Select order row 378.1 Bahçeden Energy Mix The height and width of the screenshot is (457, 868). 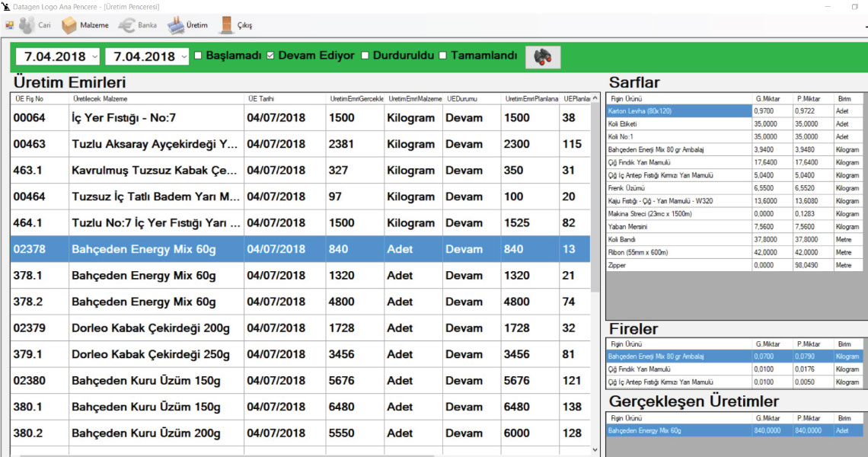[x=300, y=275]
